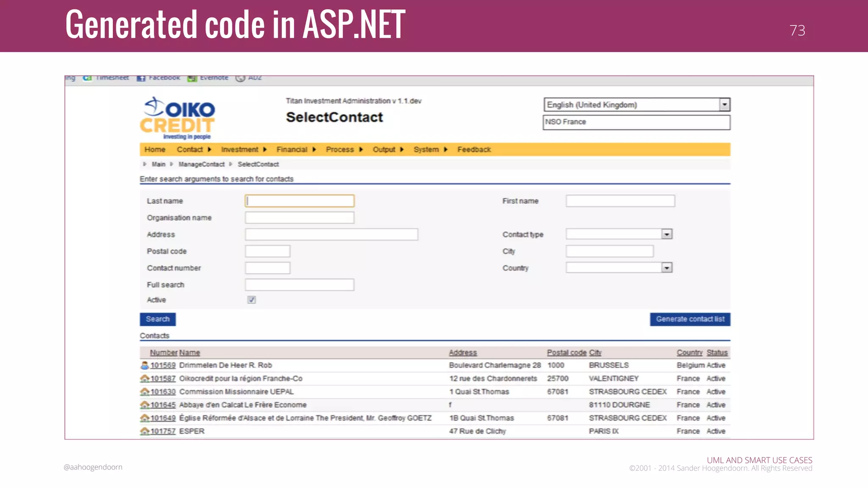This screenshot has height=488, width=868.
Task: Click the house icon beside contact 101630
Action: 145,391
